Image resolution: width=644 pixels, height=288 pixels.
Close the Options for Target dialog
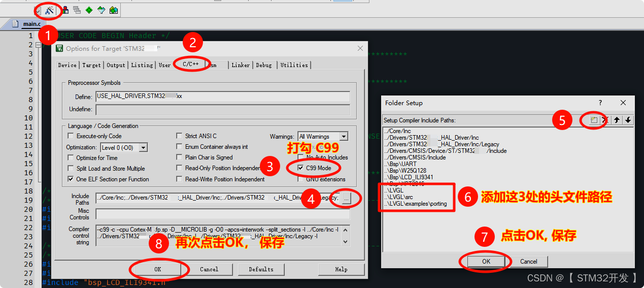tap(360, 48)
